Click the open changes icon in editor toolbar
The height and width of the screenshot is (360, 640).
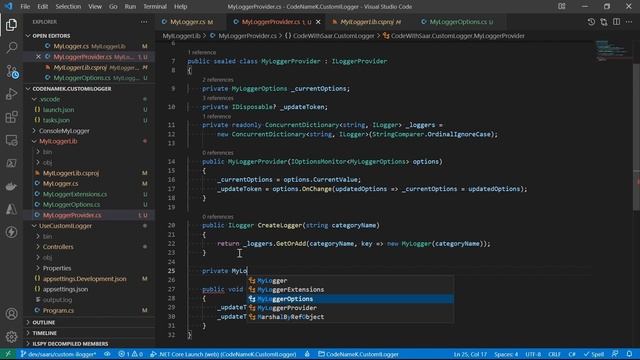pyautogui.click(x=604, y=22)
